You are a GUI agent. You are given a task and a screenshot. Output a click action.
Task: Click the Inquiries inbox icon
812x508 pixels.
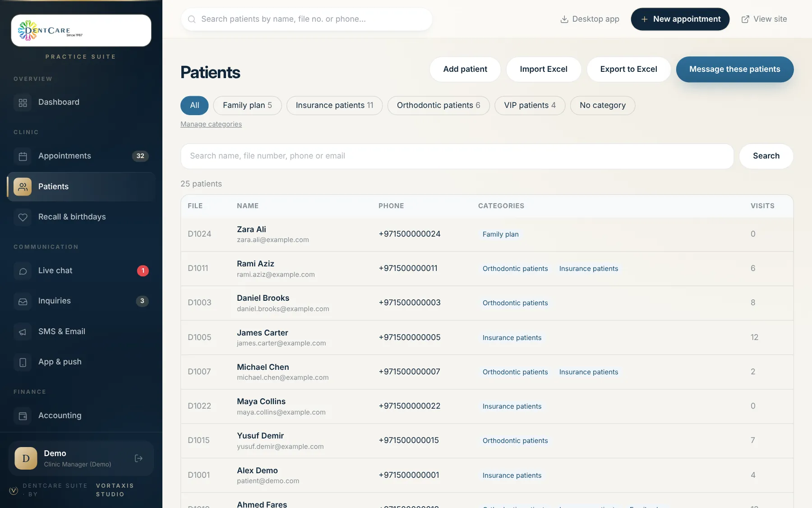coord(23,301)
